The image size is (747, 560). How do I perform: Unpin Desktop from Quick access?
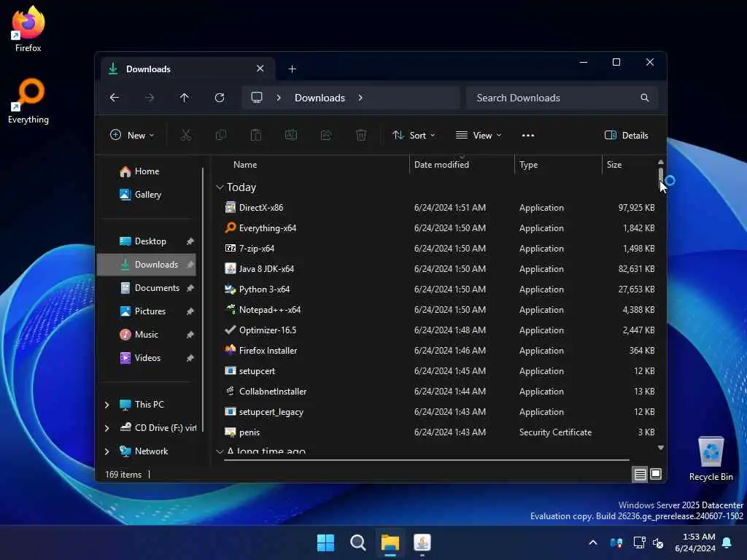coord(190,241)
